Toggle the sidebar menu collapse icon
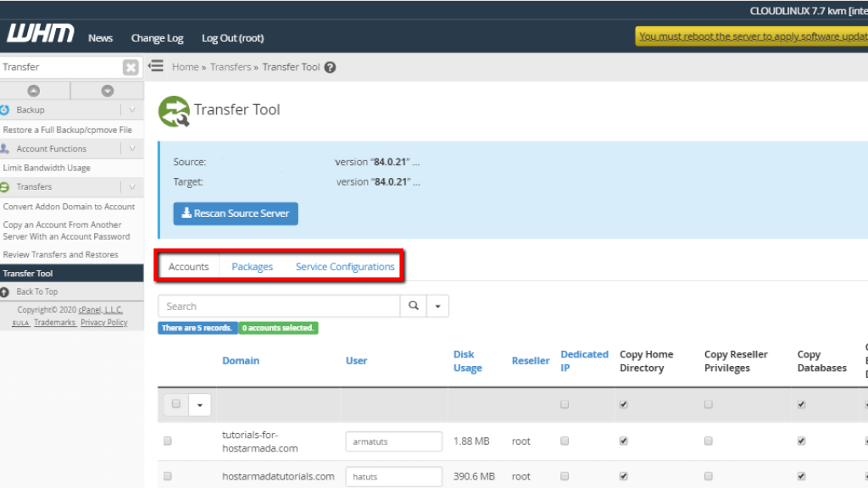The width and height of the screenshot is (868, 488). pos(156,66)
